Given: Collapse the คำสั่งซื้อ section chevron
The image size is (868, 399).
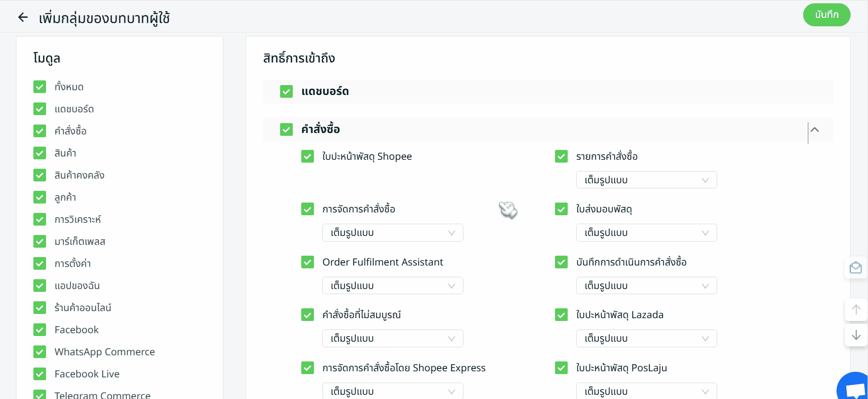Looking at the screenshot, I should click(x=815, y=130).
